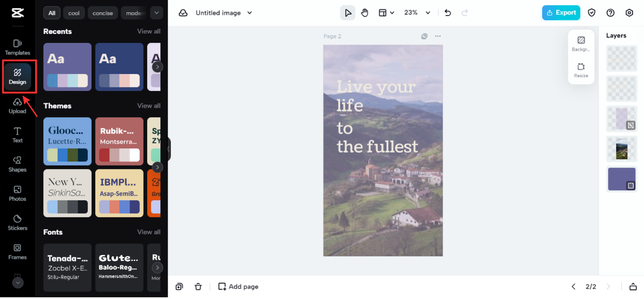Screen dimensions: 644x299
Task: Redo the last action
Action: (465, 13)
